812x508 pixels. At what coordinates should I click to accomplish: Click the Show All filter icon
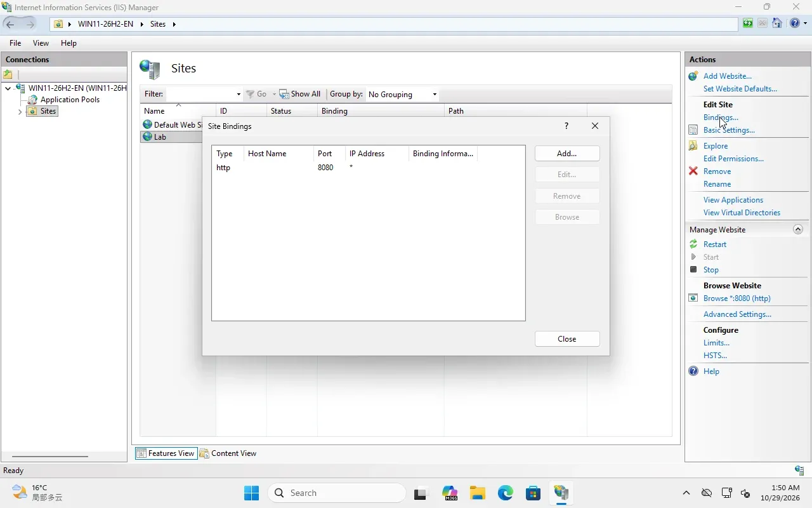[284, 94]
